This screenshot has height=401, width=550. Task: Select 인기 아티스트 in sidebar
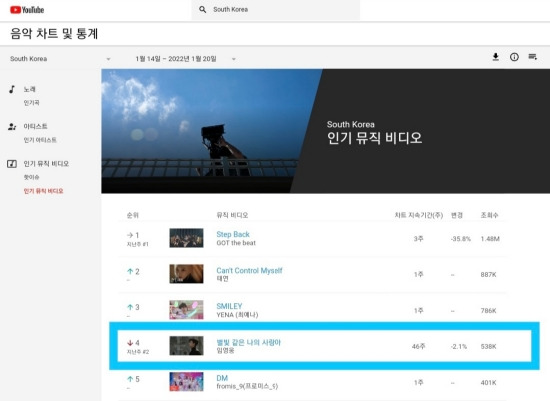pyautogui.click(x=40, y=140)
